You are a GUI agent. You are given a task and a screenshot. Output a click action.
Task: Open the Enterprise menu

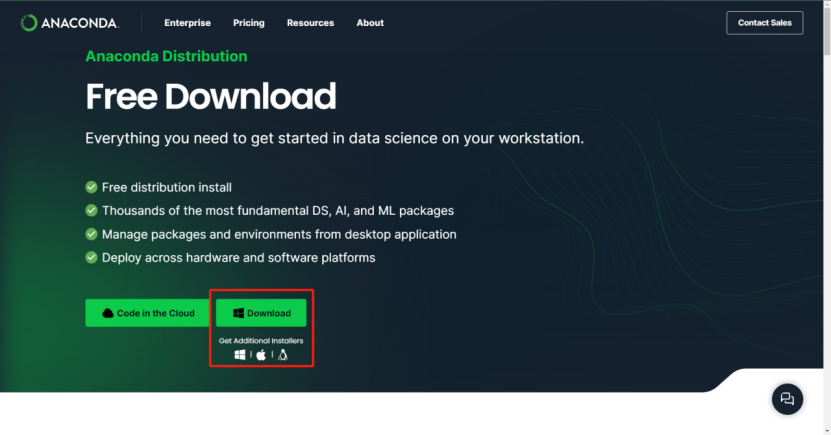[x=187, y=23]
